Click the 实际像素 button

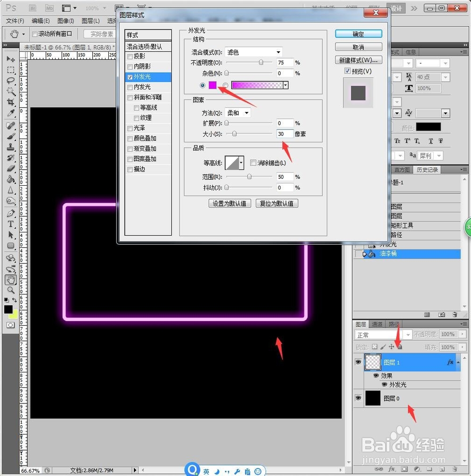point(100,34)
